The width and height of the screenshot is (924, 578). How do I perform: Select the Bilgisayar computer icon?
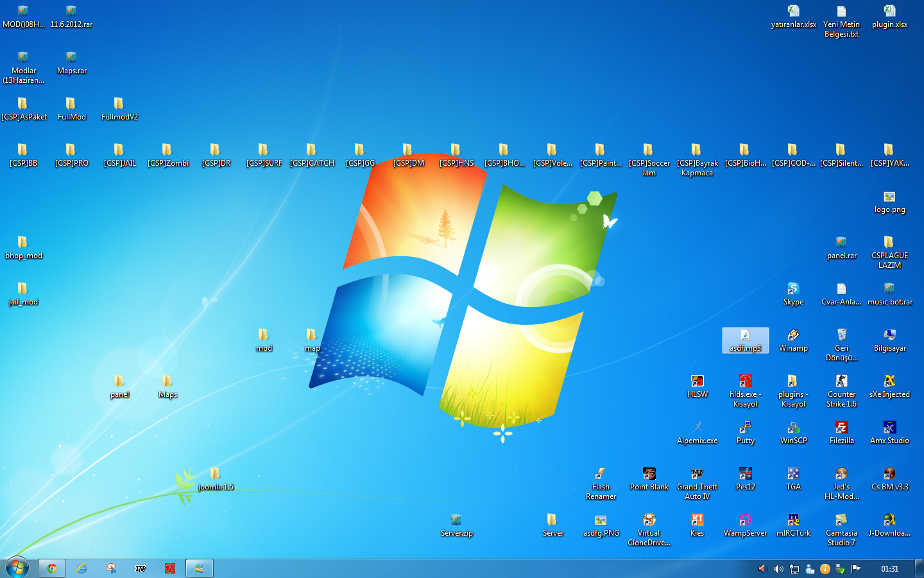(x=890, y=340)
